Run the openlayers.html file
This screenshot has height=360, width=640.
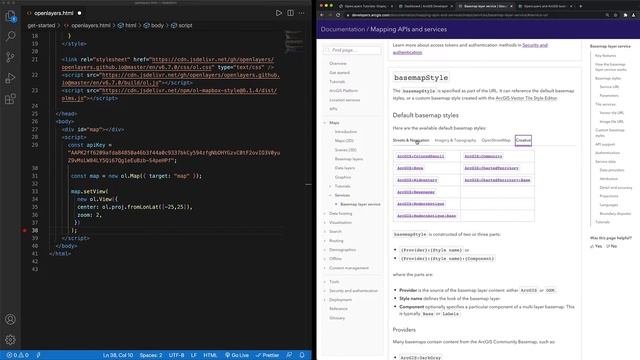click(279, 13)
